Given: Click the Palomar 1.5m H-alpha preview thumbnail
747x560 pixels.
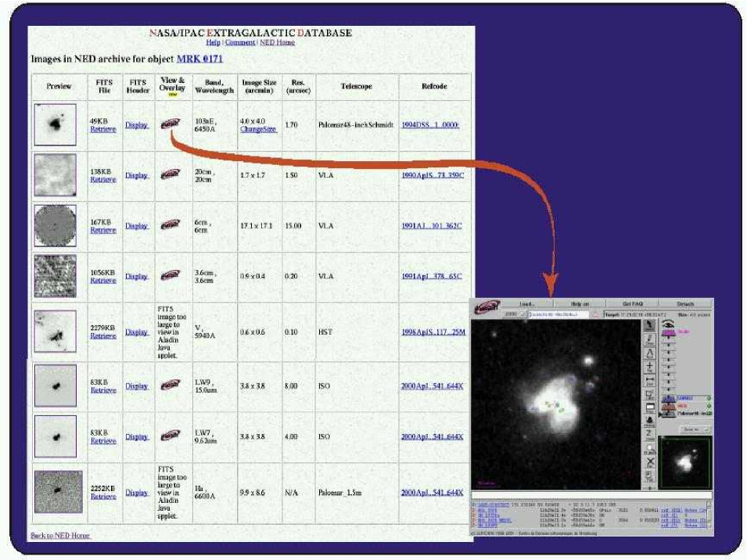Looking at the screenshot, I should 58,492.
